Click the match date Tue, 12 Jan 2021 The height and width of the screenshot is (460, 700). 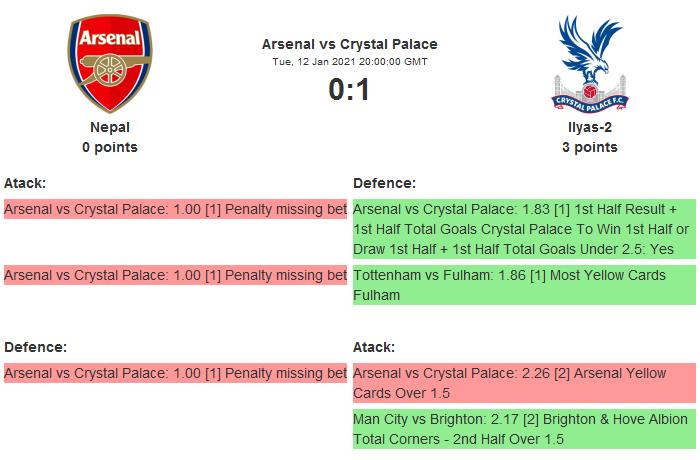click(349, 61)
